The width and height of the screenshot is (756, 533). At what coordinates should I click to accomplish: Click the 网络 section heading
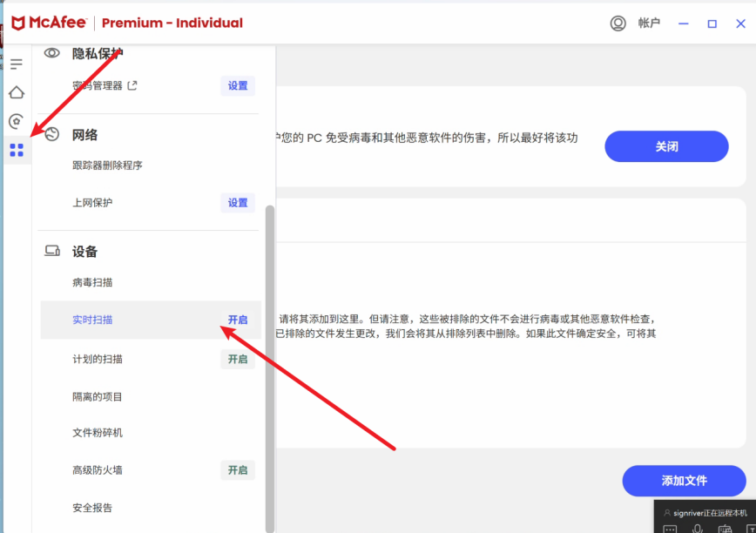point(84,135)
